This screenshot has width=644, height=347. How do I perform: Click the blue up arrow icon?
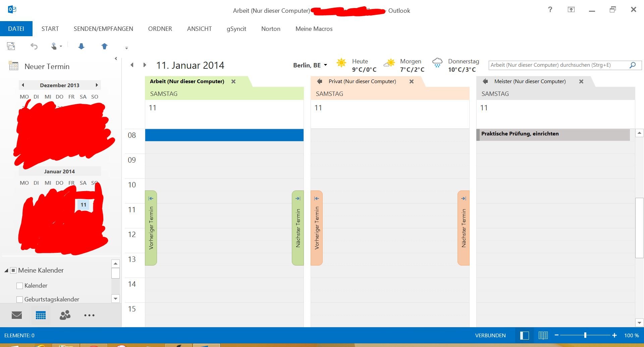point(104,46)
